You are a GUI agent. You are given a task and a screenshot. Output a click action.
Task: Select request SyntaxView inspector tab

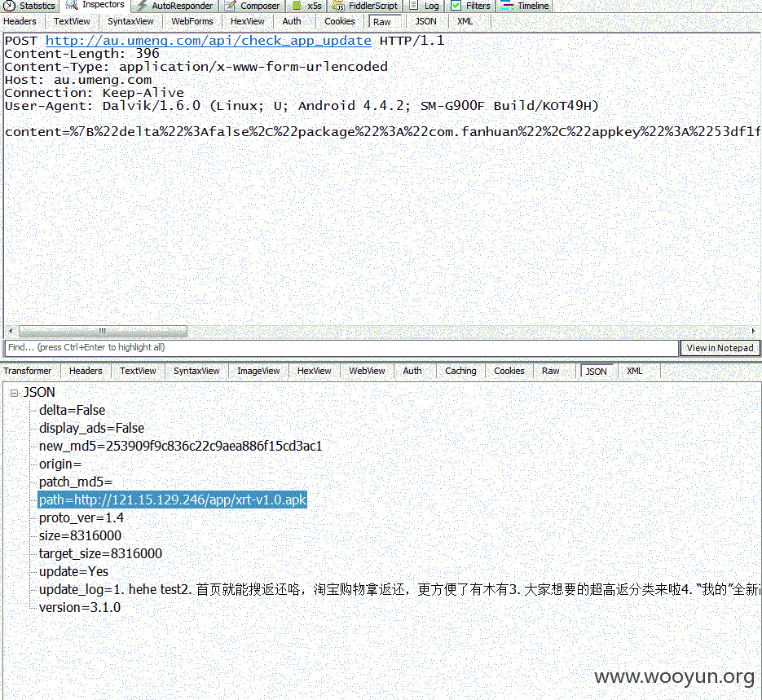click(x=130, y=21)
